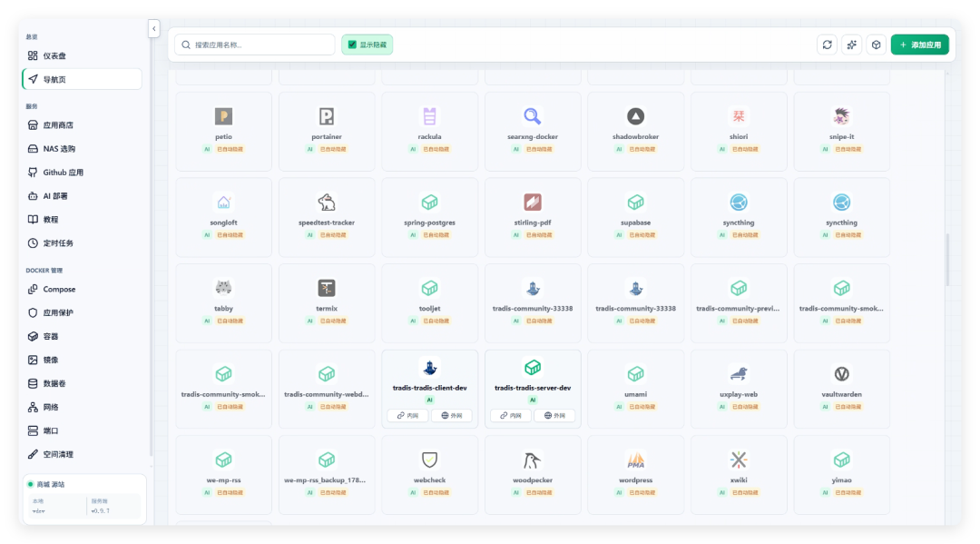
Task: Open the uxplay-web app icon
Action: pyautogui.click(x=739, y=374)
